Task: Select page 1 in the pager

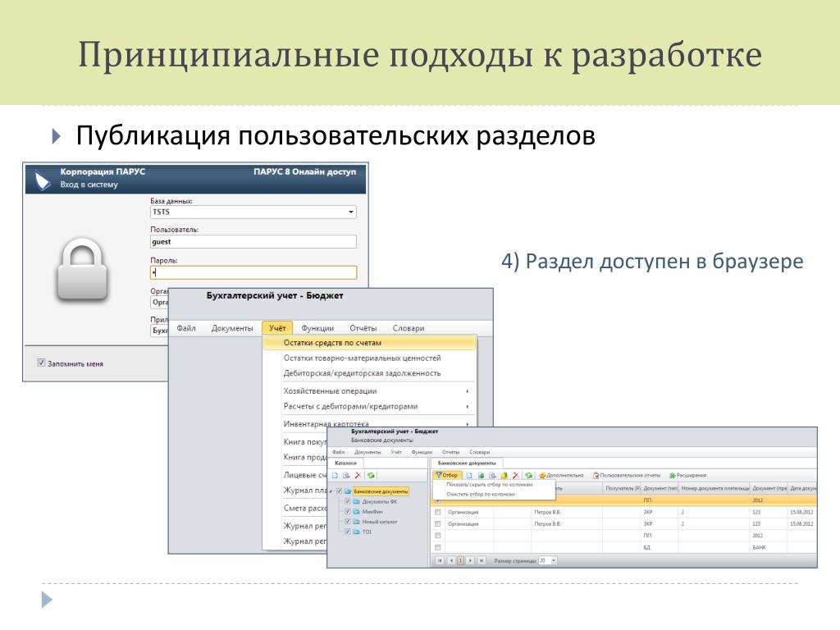Action: [461, 560]
